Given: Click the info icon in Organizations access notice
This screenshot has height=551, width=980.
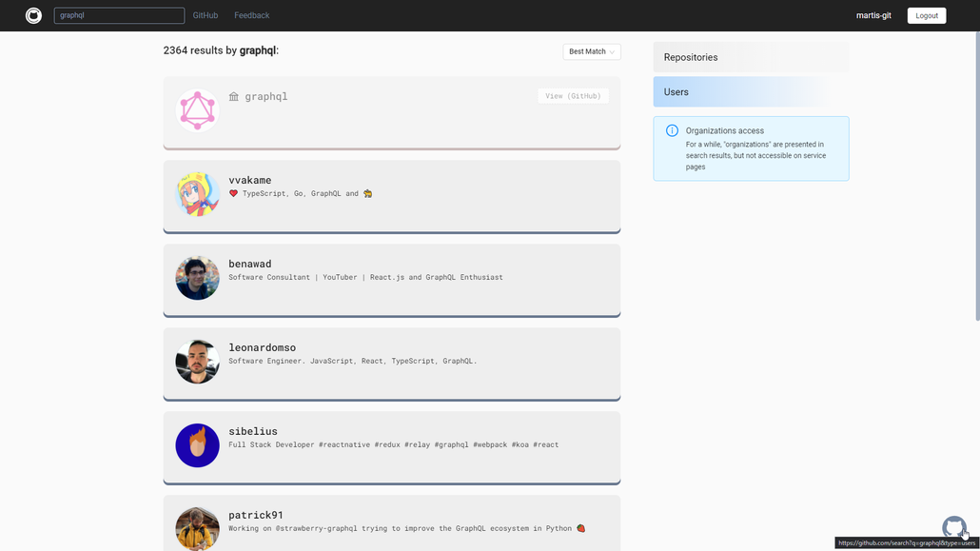Looking at the screenshot, I should pyautogui.click(x=672, y=131).
